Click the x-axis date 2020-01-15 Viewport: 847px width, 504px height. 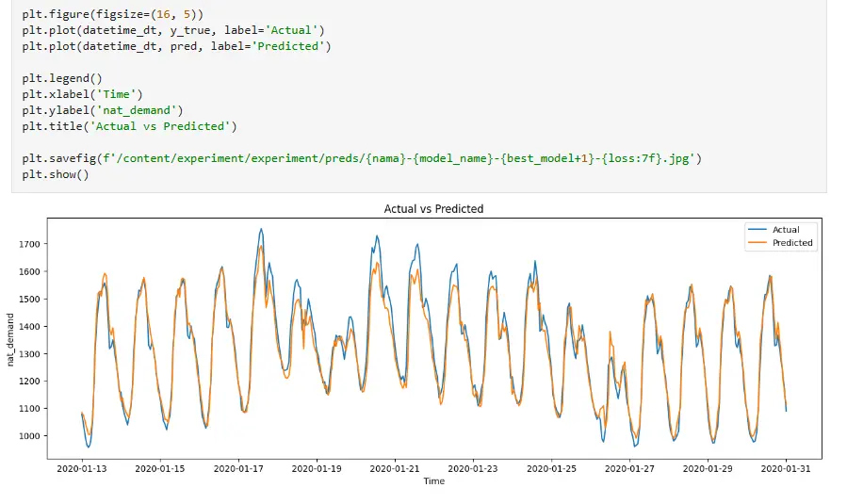pyautogui.click(x=160, y=468)
